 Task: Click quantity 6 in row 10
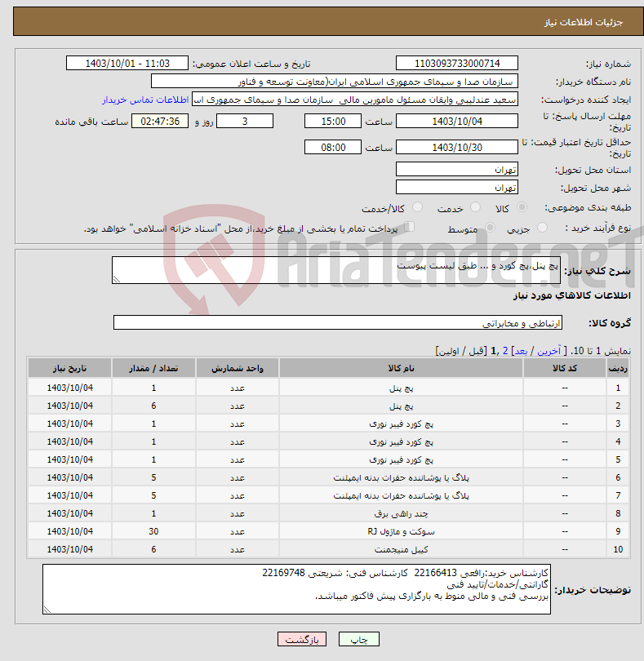pos(153,549)
